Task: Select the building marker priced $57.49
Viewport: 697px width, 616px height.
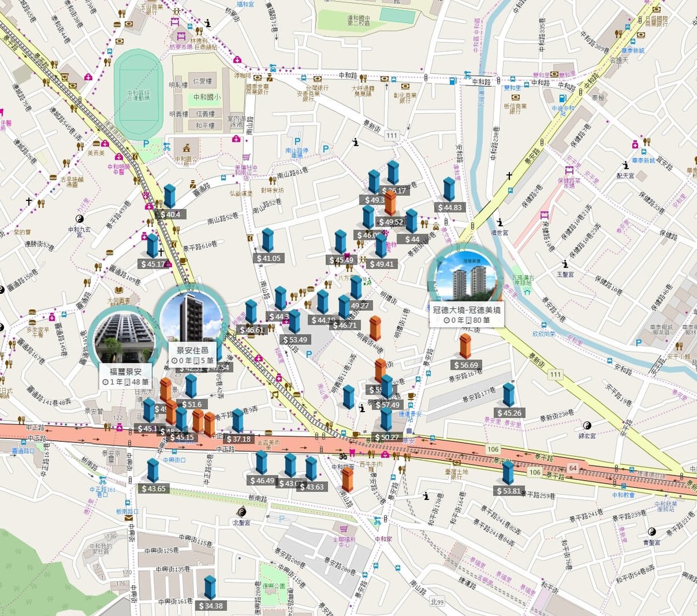Action: (387, 387)
